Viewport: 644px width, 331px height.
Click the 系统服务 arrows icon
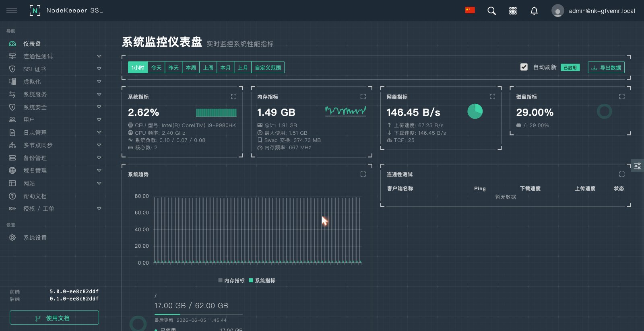[x=12, y=95]
